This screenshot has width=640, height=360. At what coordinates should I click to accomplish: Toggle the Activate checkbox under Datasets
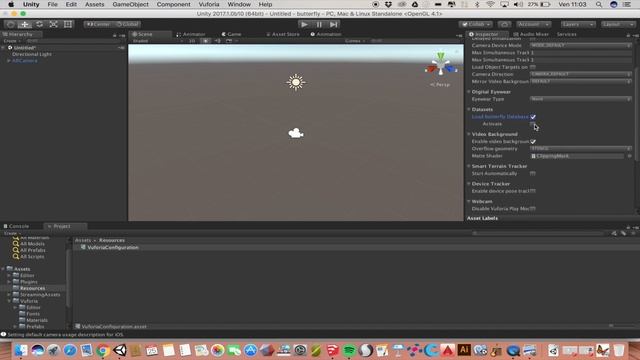(x=533, y=124)
